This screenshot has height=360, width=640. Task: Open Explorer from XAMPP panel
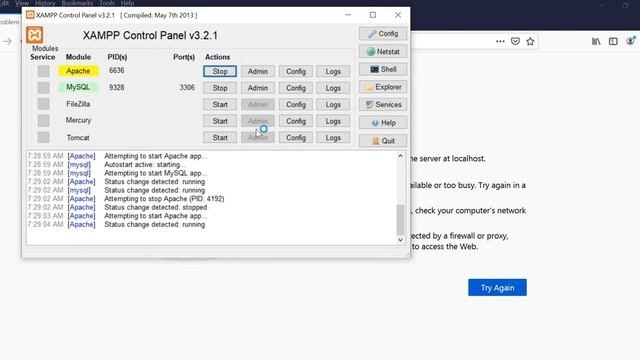(383, 87)
